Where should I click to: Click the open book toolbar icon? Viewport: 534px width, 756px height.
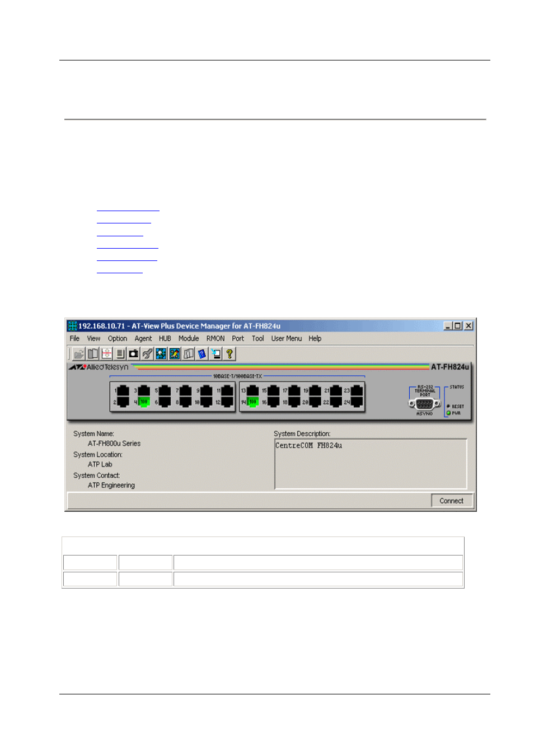click(93, 354)
